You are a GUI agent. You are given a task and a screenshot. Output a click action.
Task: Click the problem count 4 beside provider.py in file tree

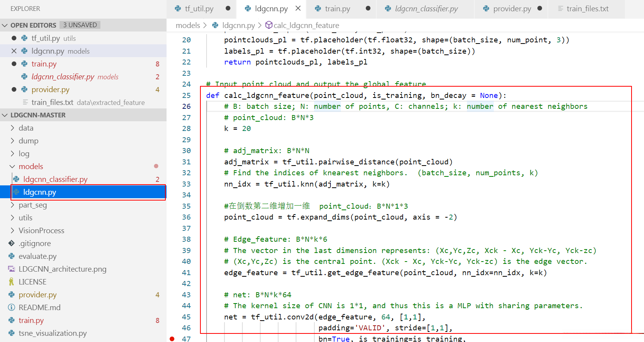click(x=158, y=295)
